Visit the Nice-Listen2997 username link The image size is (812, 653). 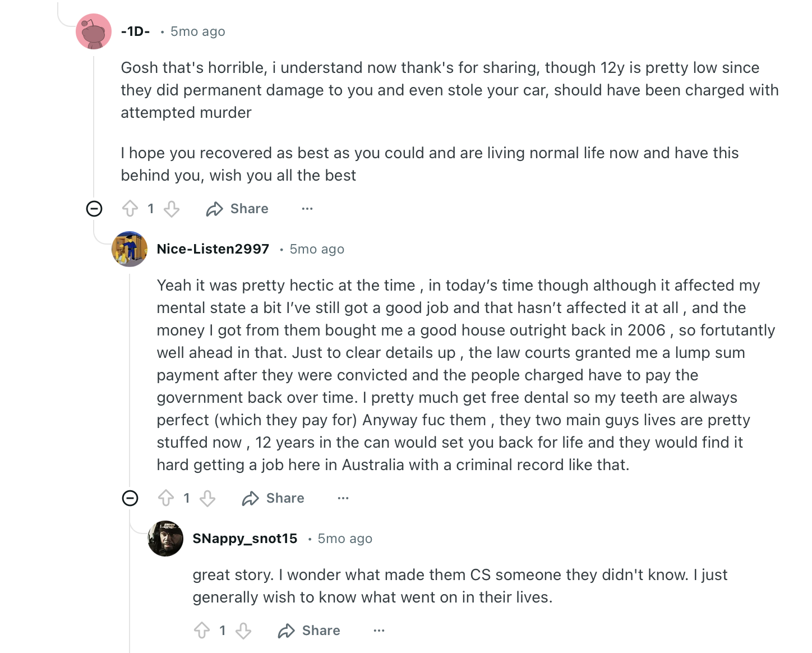click(x=213, y=249)
